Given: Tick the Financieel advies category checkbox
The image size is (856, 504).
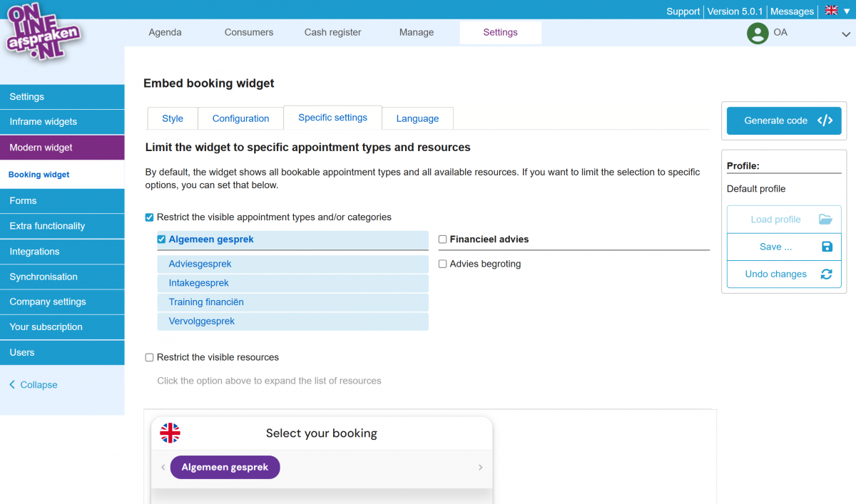Looking at the screenshot, I should click(442, 240).
